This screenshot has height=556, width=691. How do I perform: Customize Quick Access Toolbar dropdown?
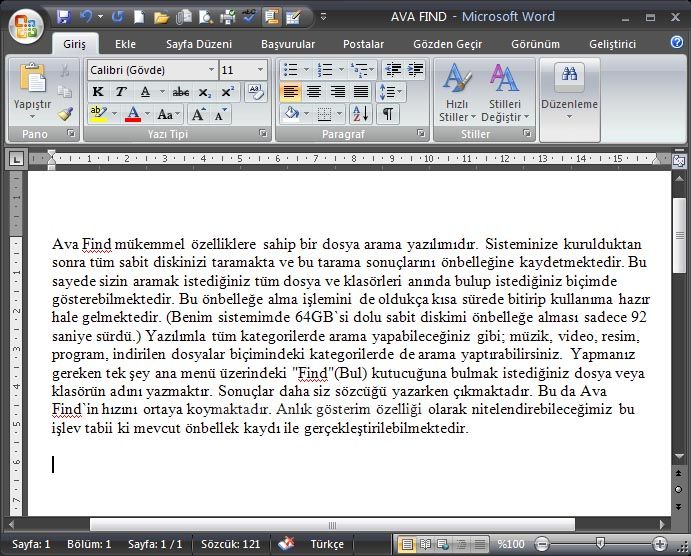coord(323,17)
